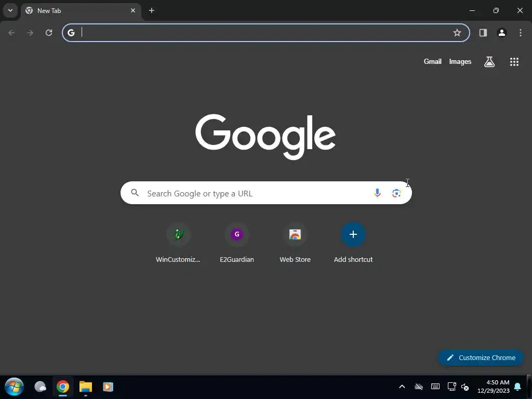
Task: Focus the Search Google or type a URL box
Action: pyautogui.click(x=266, y=193)
